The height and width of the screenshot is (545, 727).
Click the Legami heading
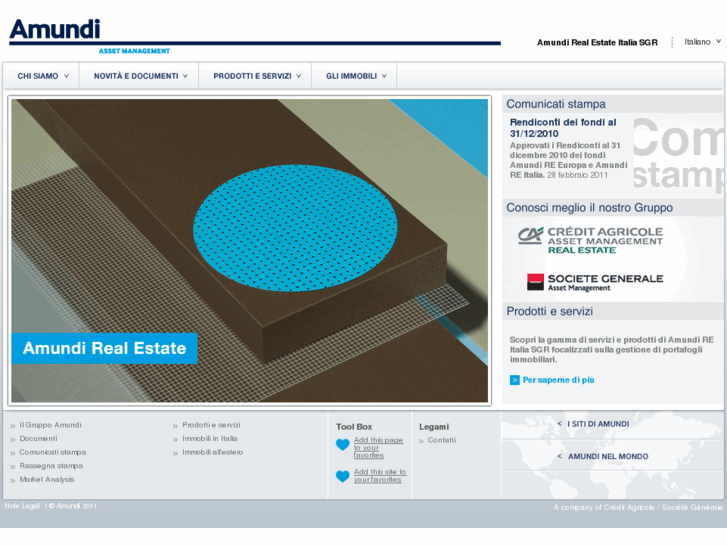click(434, 427)
